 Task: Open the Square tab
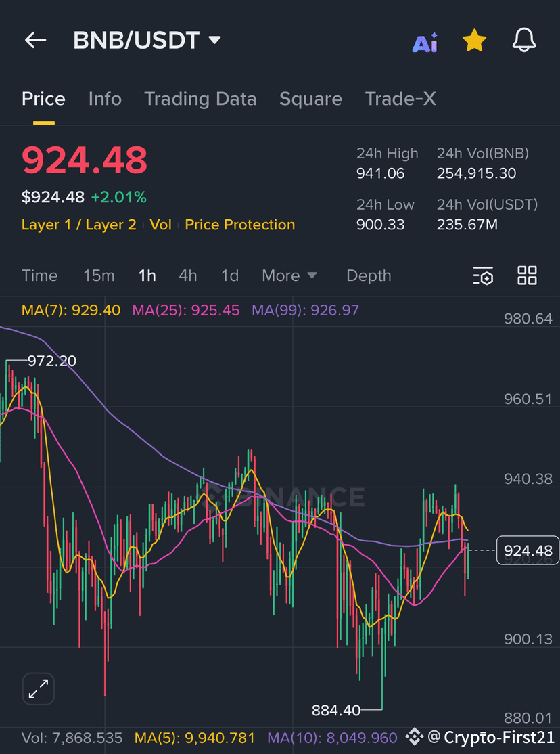310,99
